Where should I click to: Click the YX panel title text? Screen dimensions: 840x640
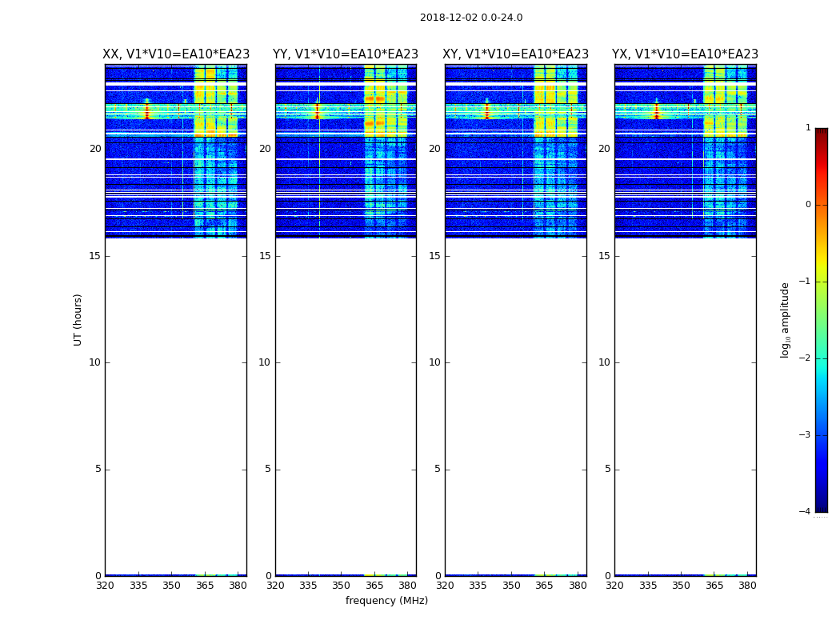(685, 54)
